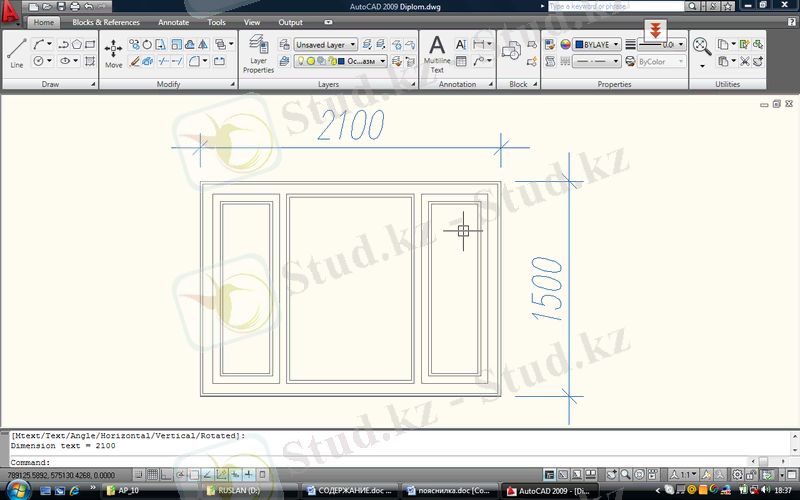Image resolution: width=800 pixels, height=500 pixels.
Task: Open the View ribbon tab
Action: pos(252,22)
